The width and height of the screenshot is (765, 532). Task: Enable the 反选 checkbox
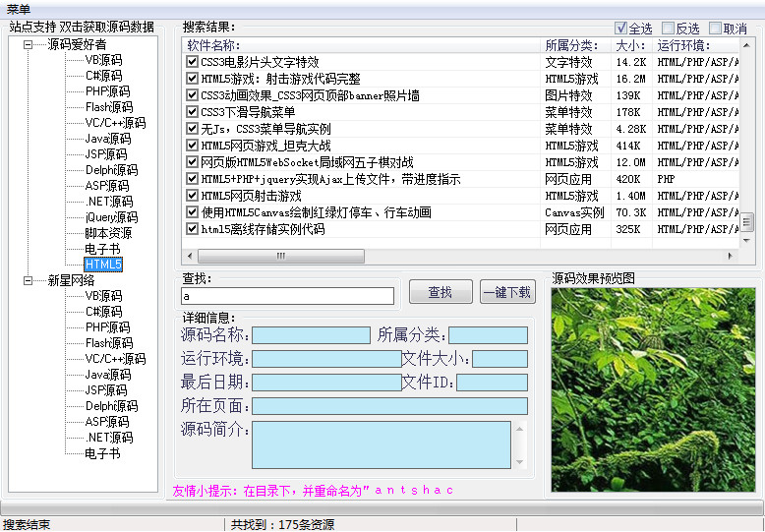pyautogui.click(x=668, y=29)
